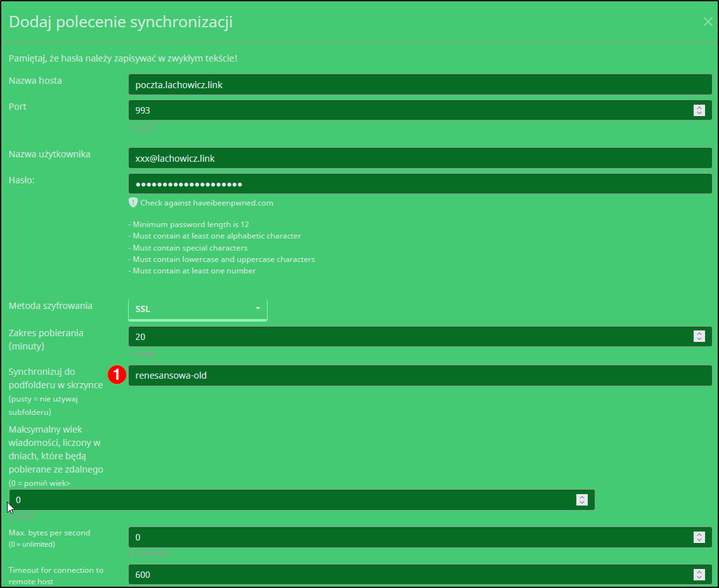Click the connection Timeout spinner arrows
Image resolution: width=719 pixels, height=588 pixels.
click(699, 575)
